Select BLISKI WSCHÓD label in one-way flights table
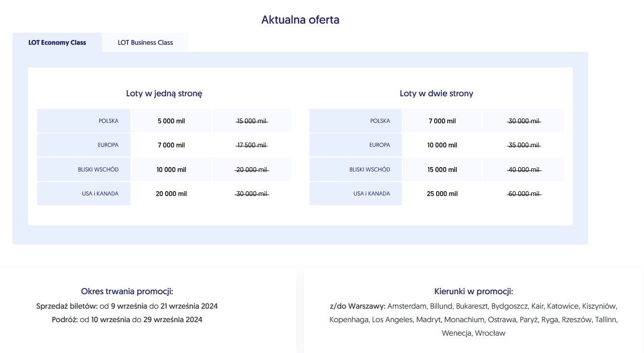This screenshot has width=644, height=353. pyautogui.click(x=84, y=170)
